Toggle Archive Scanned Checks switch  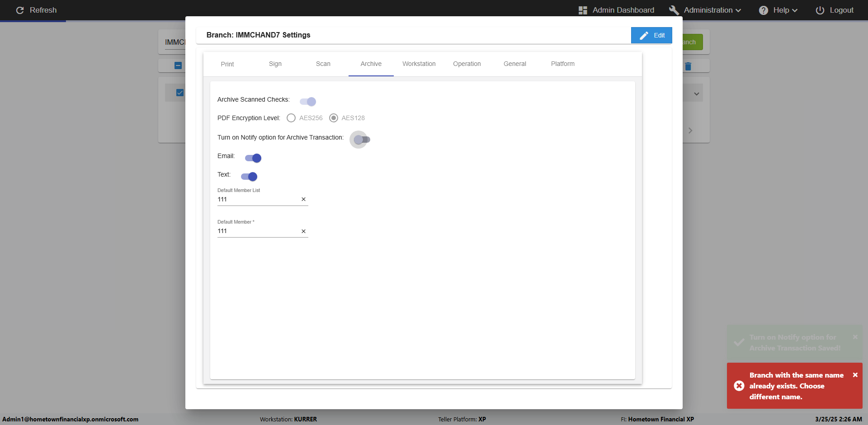pos(308,101)
